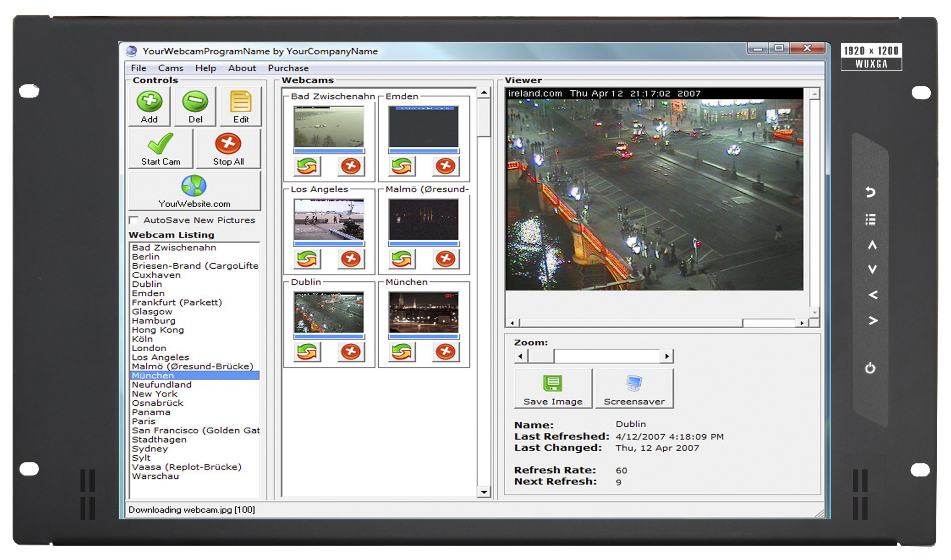Remove the Malmö webcam
Image resolution: width=951 pixels, height=560 pixels.
(x=446, y=259)
